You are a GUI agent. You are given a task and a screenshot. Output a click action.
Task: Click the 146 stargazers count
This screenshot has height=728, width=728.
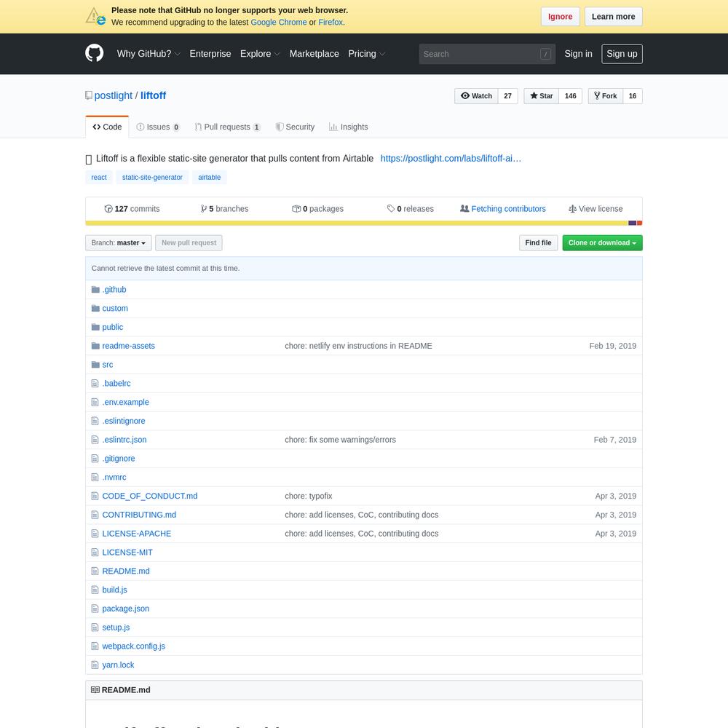tap(571, 96)
